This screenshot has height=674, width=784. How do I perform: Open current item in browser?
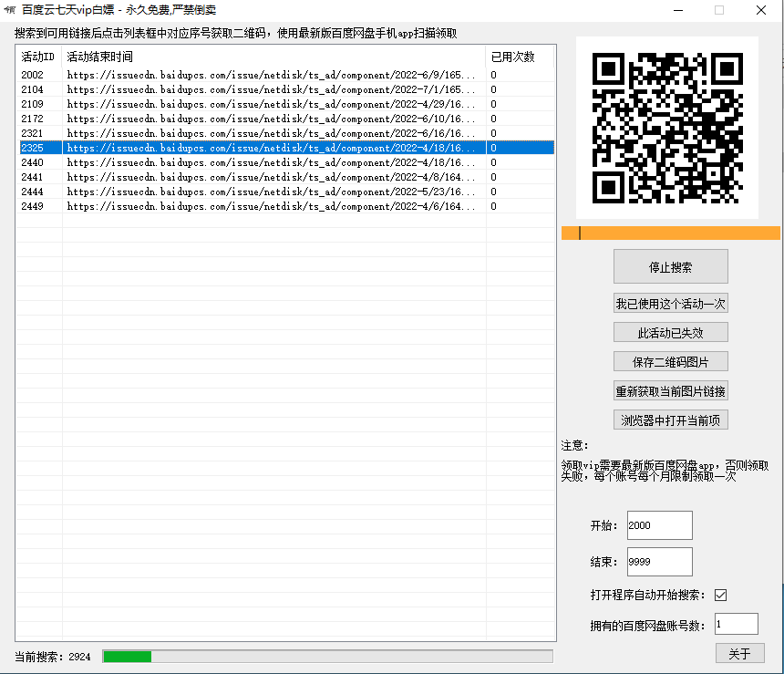(670, 420)
